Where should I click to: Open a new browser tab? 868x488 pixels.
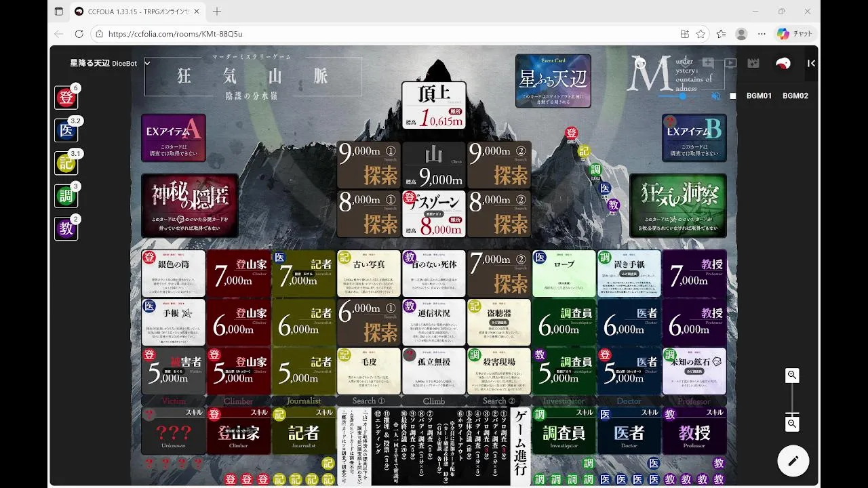pyautogui.click(x=217, y=12)
